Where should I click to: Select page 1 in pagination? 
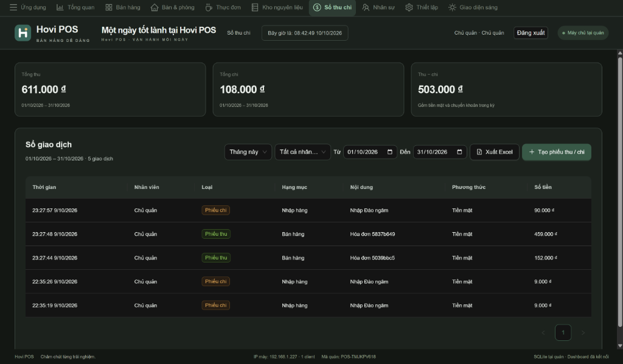563,332
